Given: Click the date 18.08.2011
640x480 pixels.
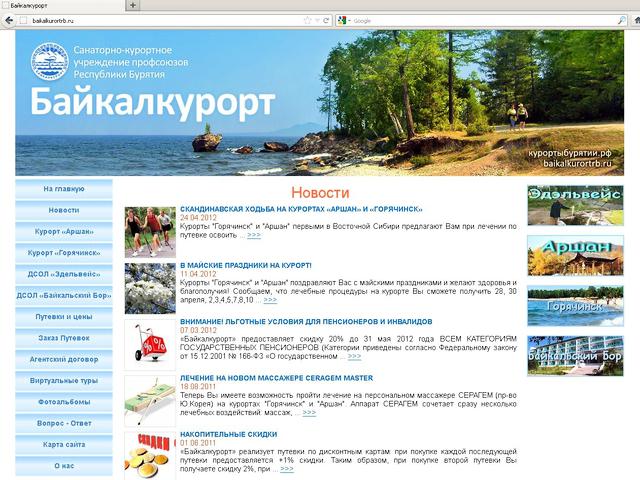Looking at the screenshot, I should [x=198, y=387].
